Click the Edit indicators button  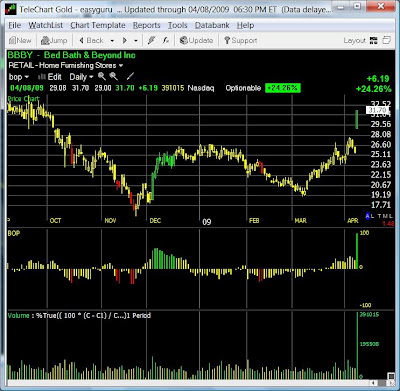pos(50,77)
